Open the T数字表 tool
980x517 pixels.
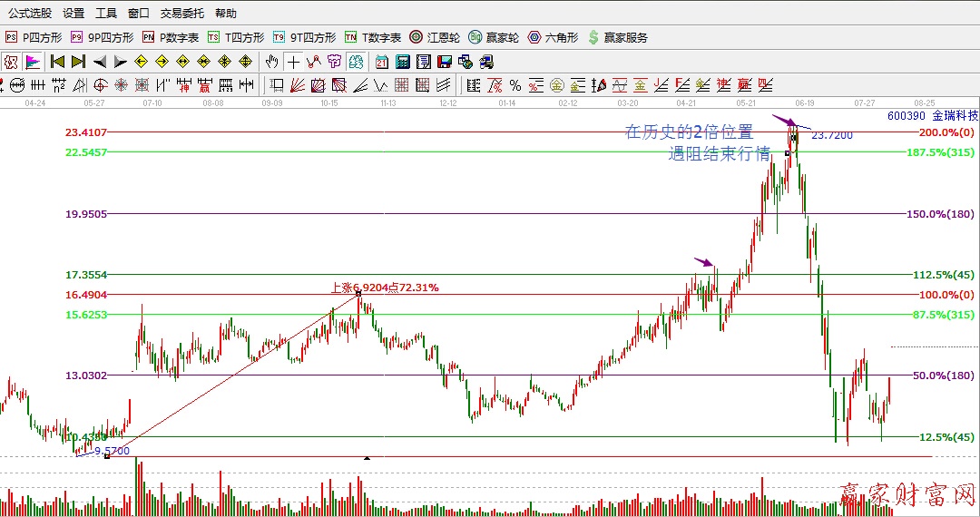click(373, 38)
